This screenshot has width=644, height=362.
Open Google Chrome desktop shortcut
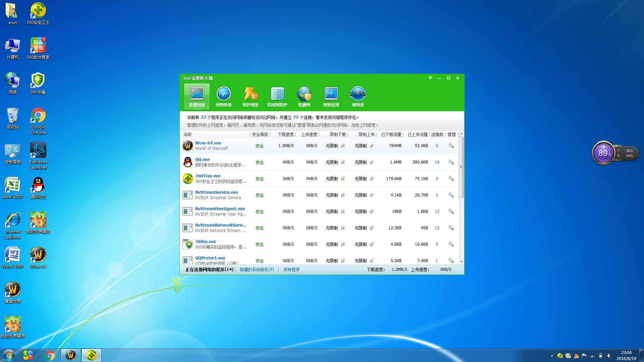(38, 121)
